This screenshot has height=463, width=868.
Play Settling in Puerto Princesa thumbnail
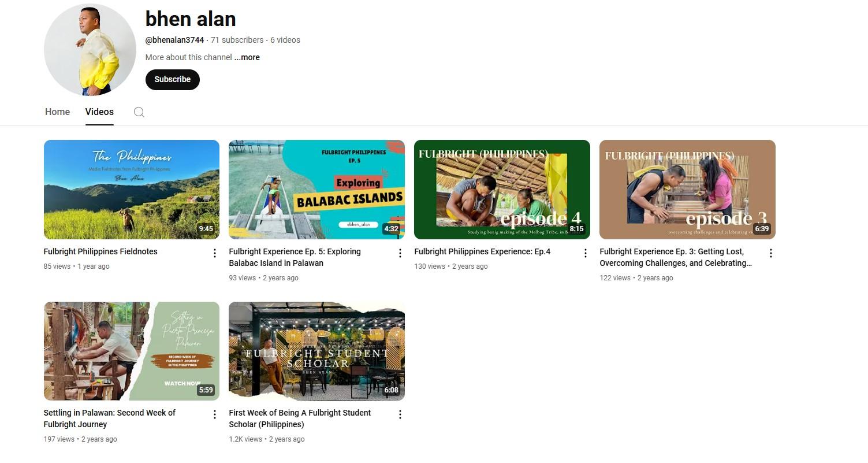pos(132,351)
